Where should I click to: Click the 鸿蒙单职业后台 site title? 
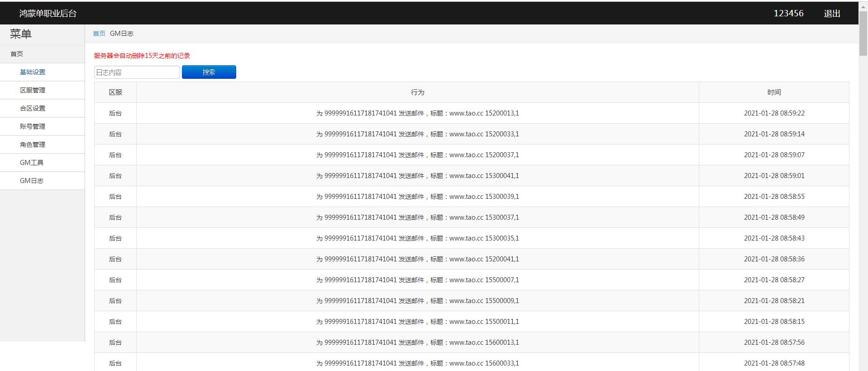(x=48, y=14)
